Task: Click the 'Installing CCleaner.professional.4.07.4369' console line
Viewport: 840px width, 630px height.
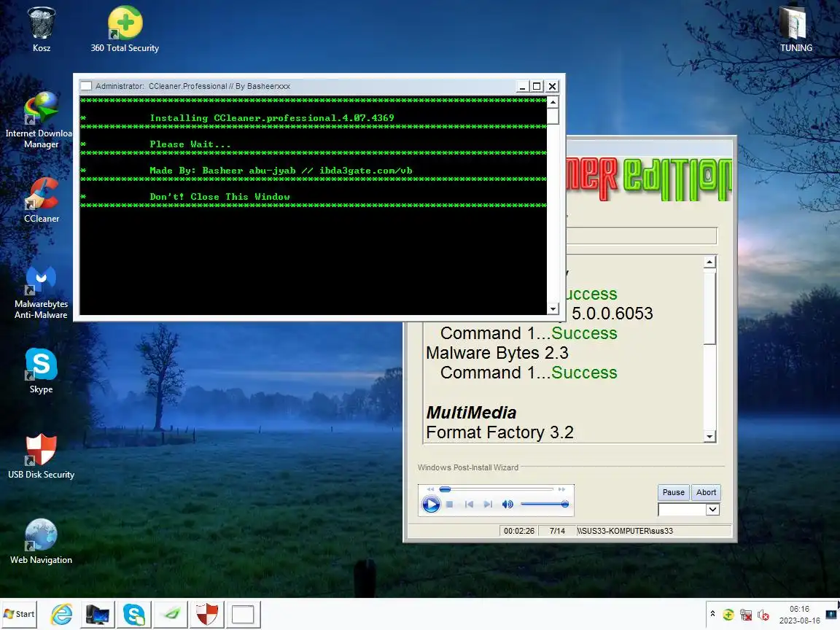Action: pyautogui.click(x=271, y=118)
